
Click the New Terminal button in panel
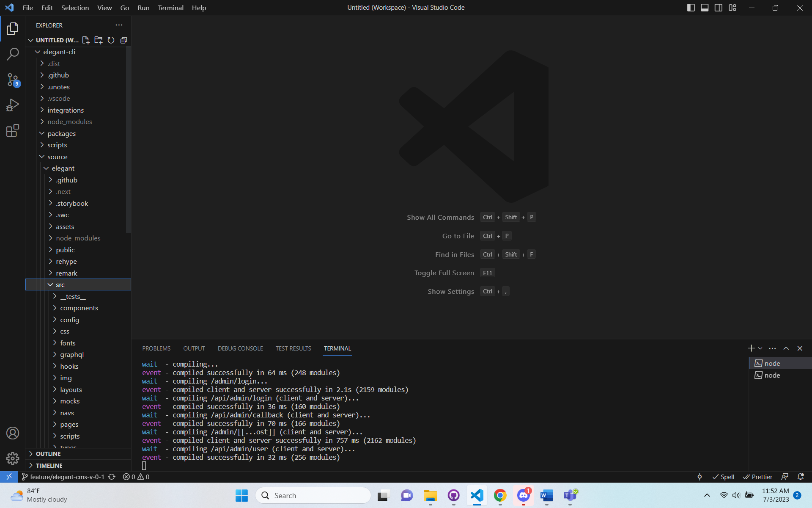click(751, 348)
